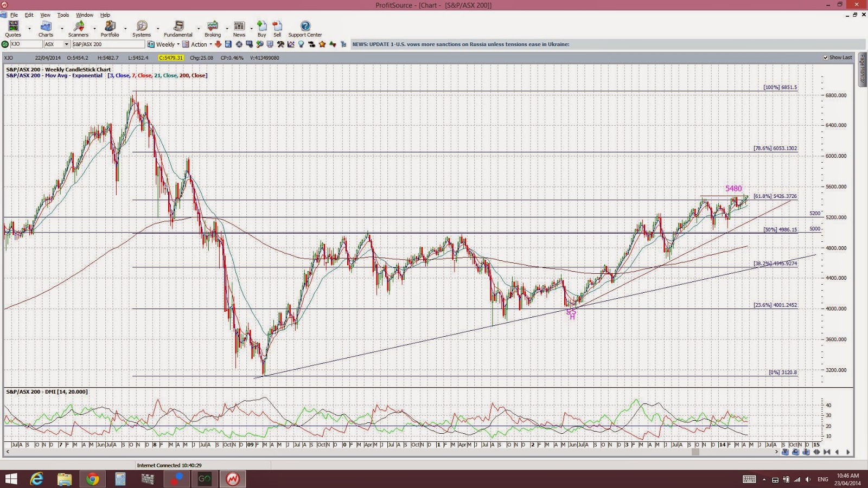Image resolution: width=868 pixels, height=488 pixels.
Task: Open the Support Center
Action: 305,29
